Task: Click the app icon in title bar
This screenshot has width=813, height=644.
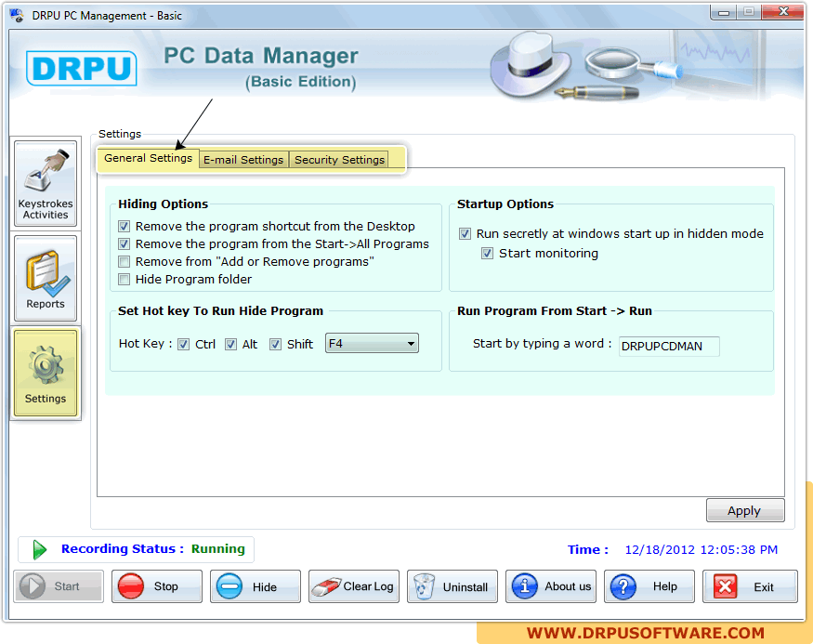Action: 17,15
